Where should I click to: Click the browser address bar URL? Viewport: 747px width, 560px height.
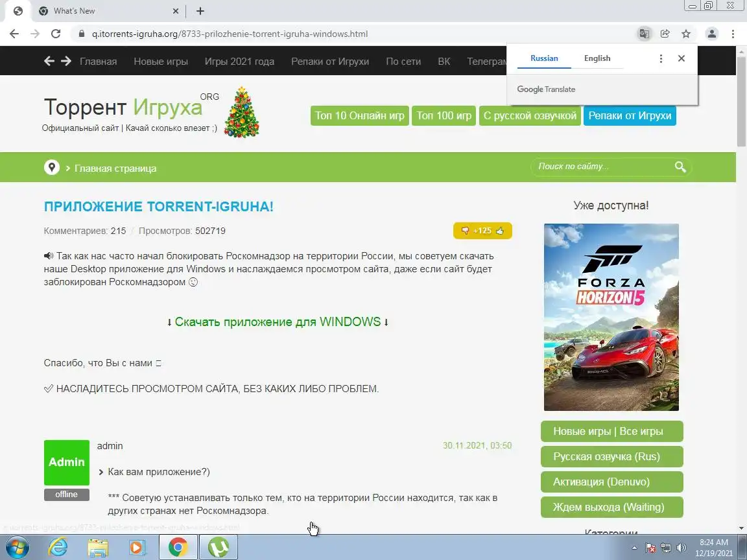point(230,34)
